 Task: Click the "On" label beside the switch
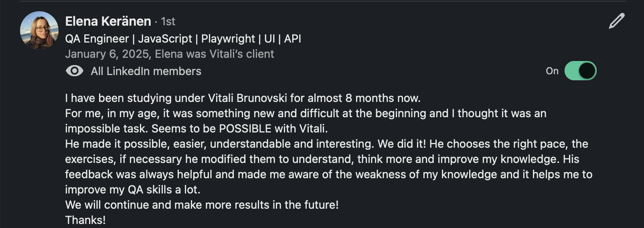click(552, 71)
